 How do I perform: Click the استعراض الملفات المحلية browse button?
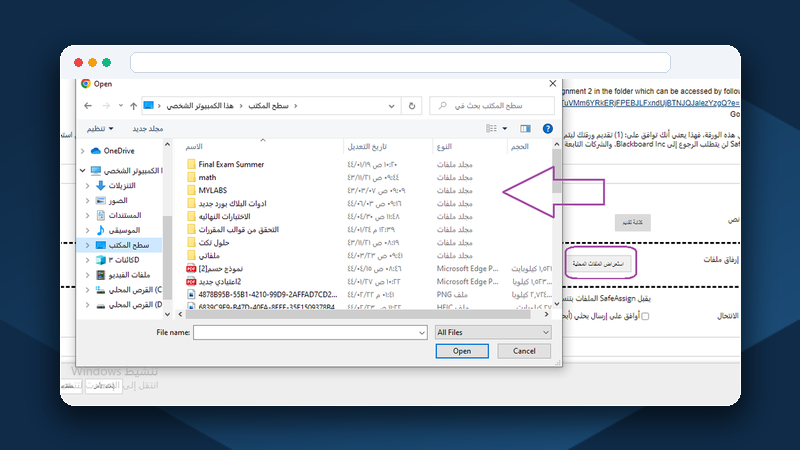[599, 264]
